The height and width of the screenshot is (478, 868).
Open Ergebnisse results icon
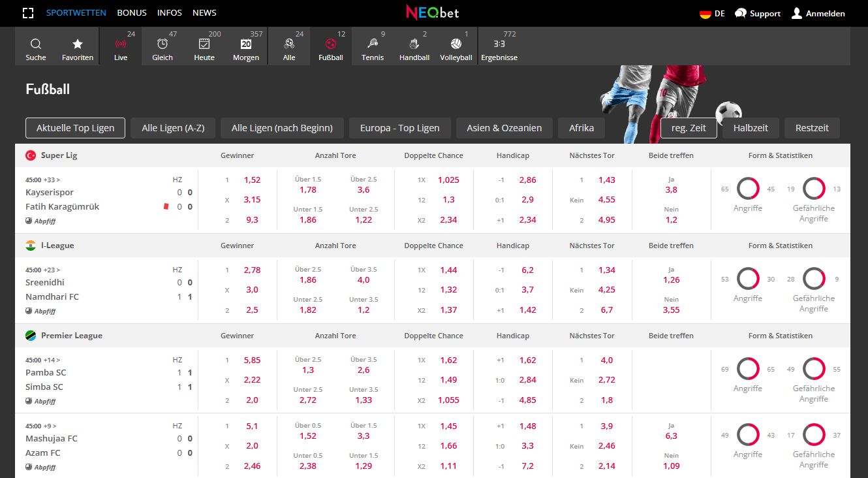click(499, 44)
